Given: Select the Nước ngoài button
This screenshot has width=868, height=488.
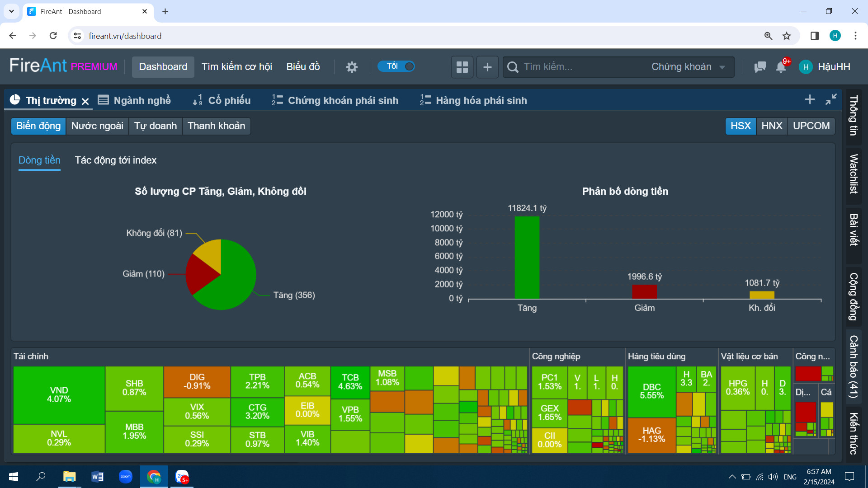Looking at the screenshot, I should [x=97, y=126].
